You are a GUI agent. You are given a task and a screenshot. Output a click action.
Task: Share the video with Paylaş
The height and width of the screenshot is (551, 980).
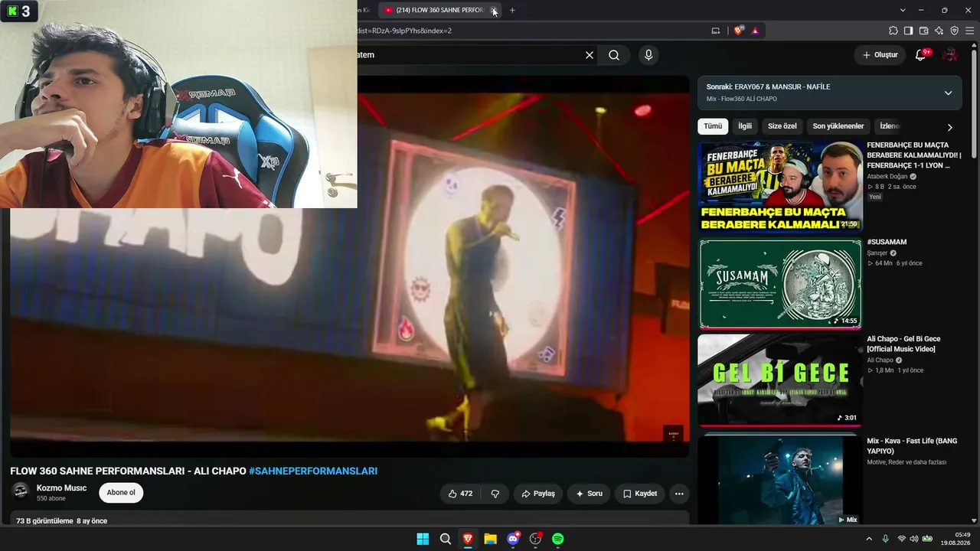click(x=538, y=494)
